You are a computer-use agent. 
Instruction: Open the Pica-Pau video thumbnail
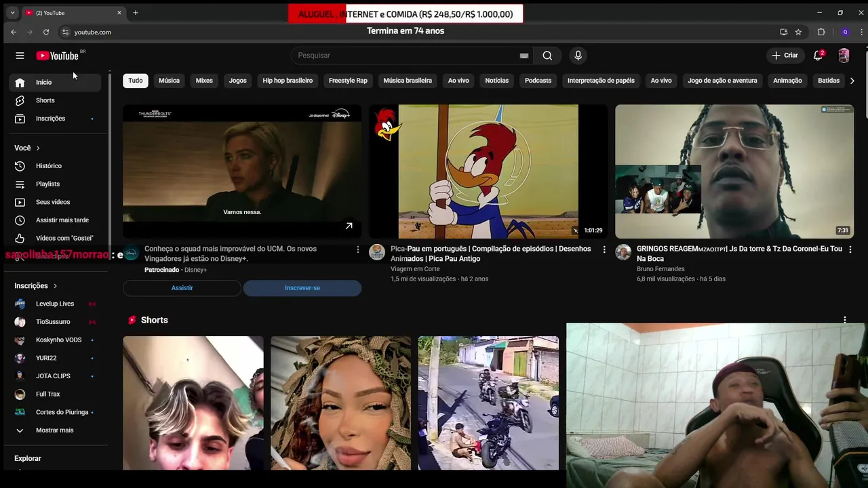click(488, 171)
